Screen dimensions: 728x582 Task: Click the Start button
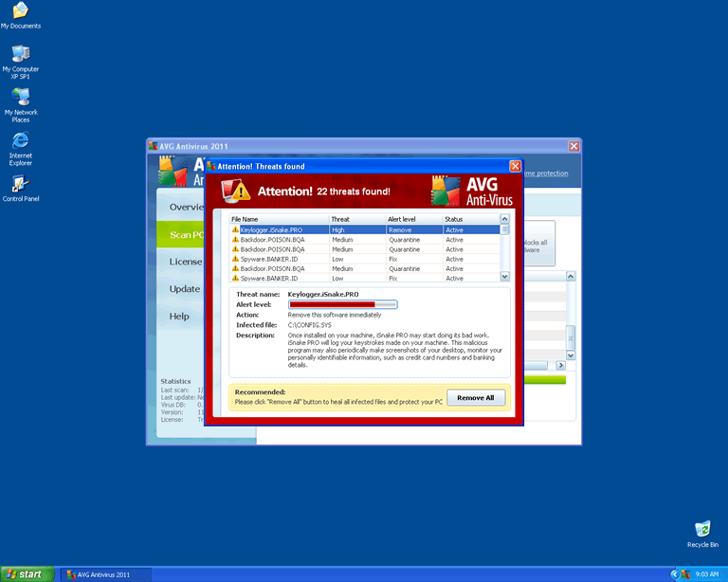[26, 573]
